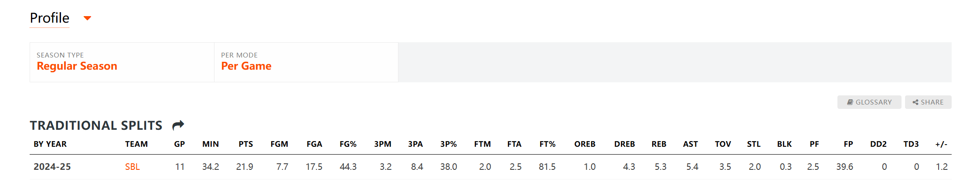980x189 pixels.
Task: Select the 2024-25 season row
Action: click(x=490, y=167)
